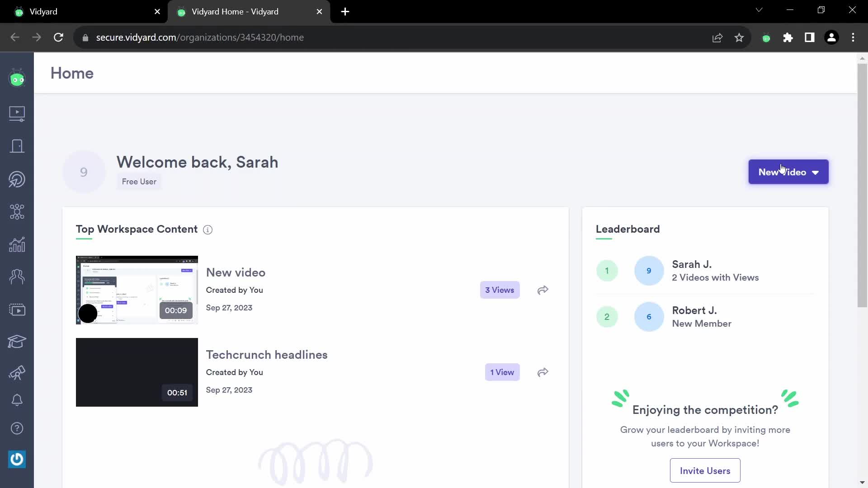Open the video library sidebar icon
The image size is (868, 488).
click(x=17, y=113)
